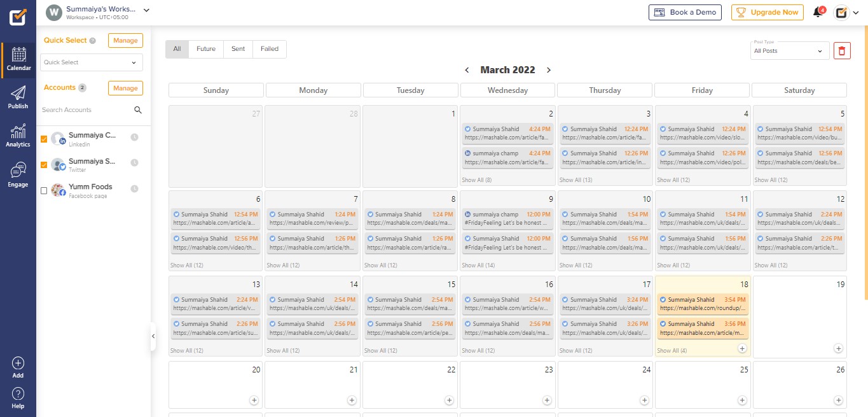
Task: Click the app logo at top left
Action: pos(18,17)
